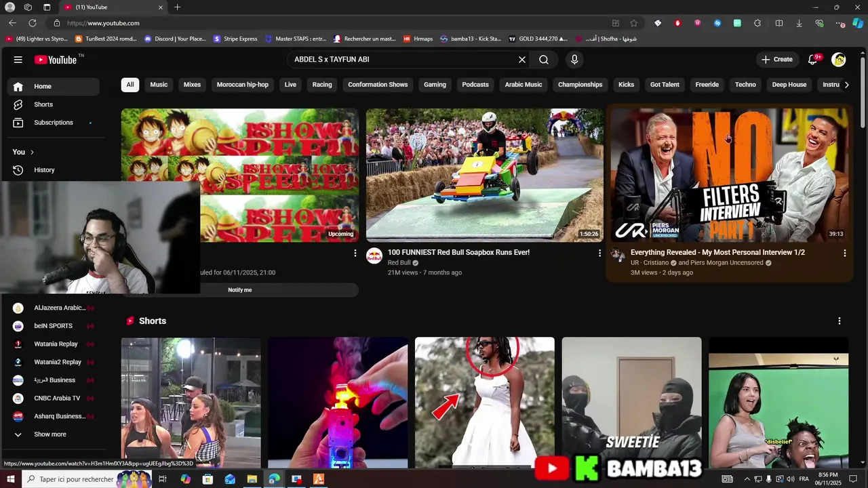868x488 pixels.
Task: Open Subscriptions in sidebar
Action: (54, 123)
